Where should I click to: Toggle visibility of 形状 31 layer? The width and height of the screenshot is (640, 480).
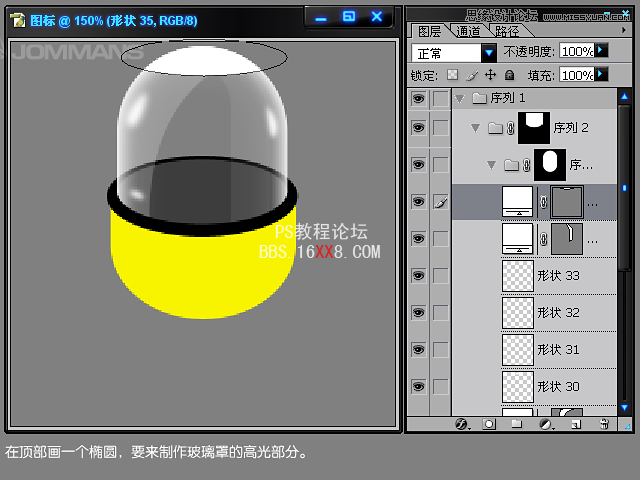(x=418, y=349)
